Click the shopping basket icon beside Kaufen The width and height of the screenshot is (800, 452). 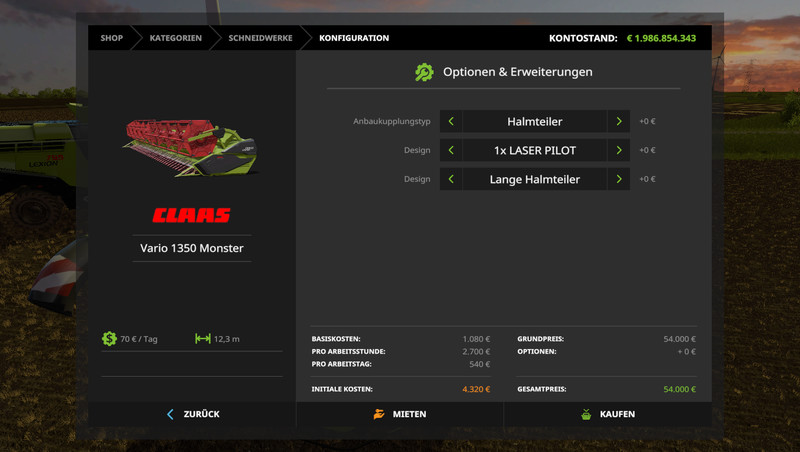coord(586,414)
